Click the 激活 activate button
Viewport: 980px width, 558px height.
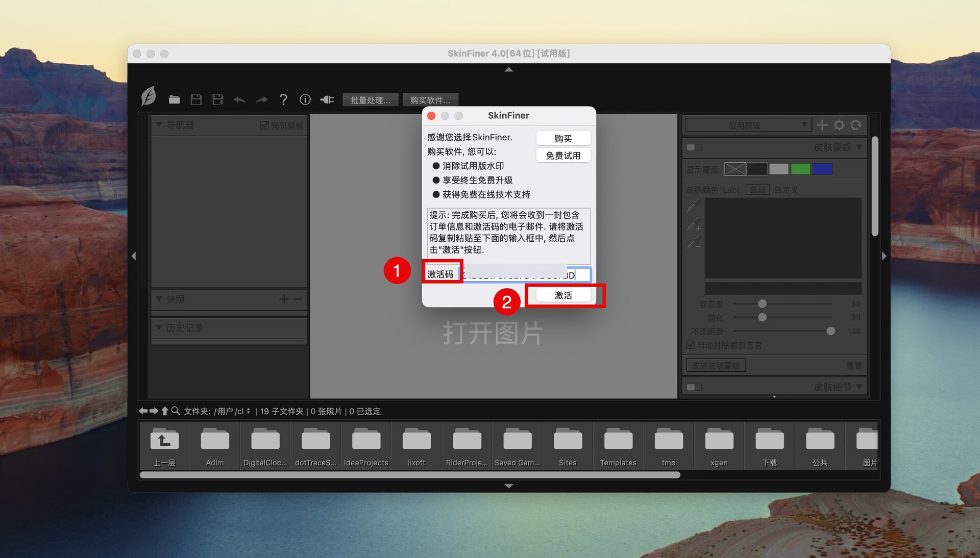pyautogui.click(x=563, y=295)
